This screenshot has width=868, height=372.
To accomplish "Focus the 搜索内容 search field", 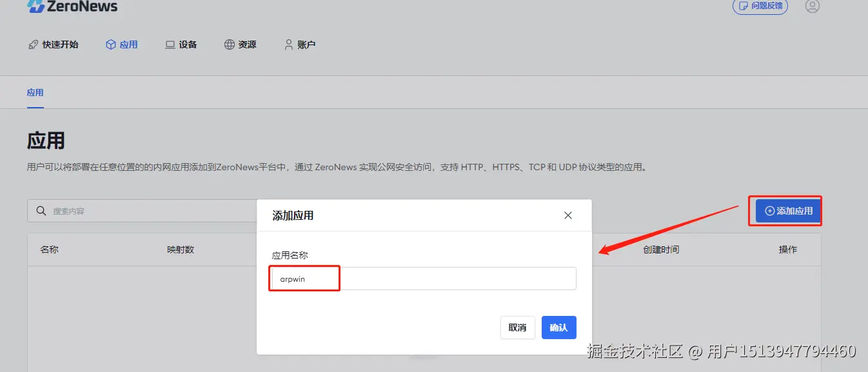I will click(x=142, y=211).
